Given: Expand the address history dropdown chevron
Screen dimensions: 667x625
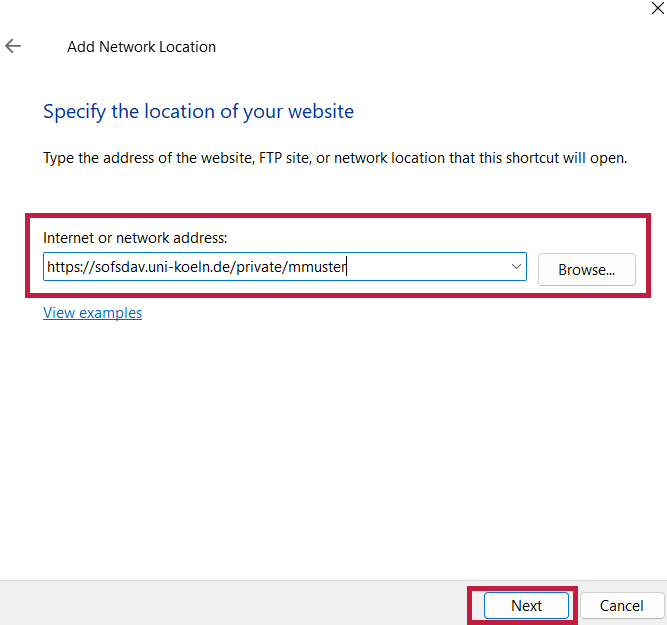Looking at the screenshot, I should (x=516, y=267).
